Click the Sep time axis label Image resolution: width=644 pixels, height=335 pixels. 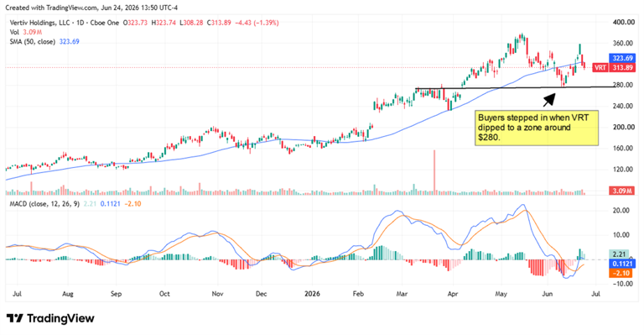click(117, 294)
